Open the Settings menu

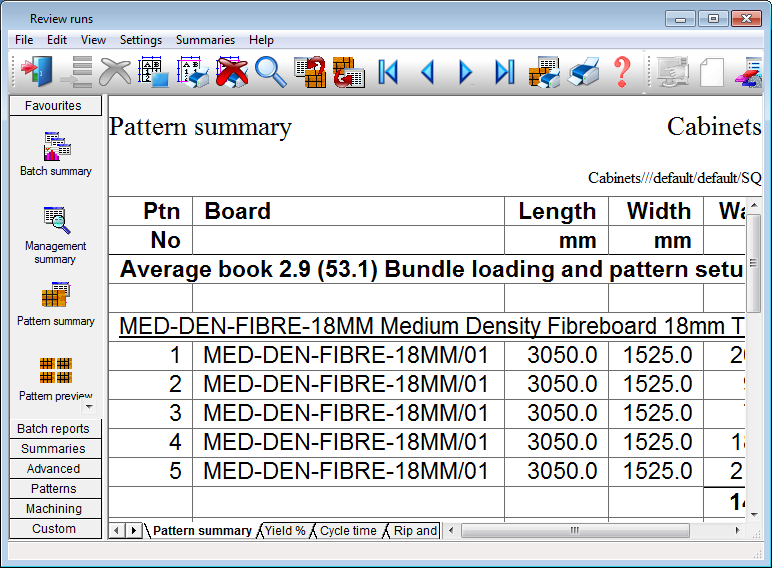coord(140,40)
